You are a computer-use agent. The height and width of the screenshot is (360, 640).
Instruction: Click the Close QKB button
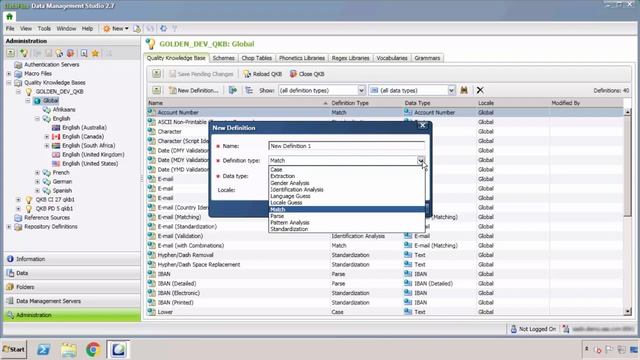click(x=307, y=74)
